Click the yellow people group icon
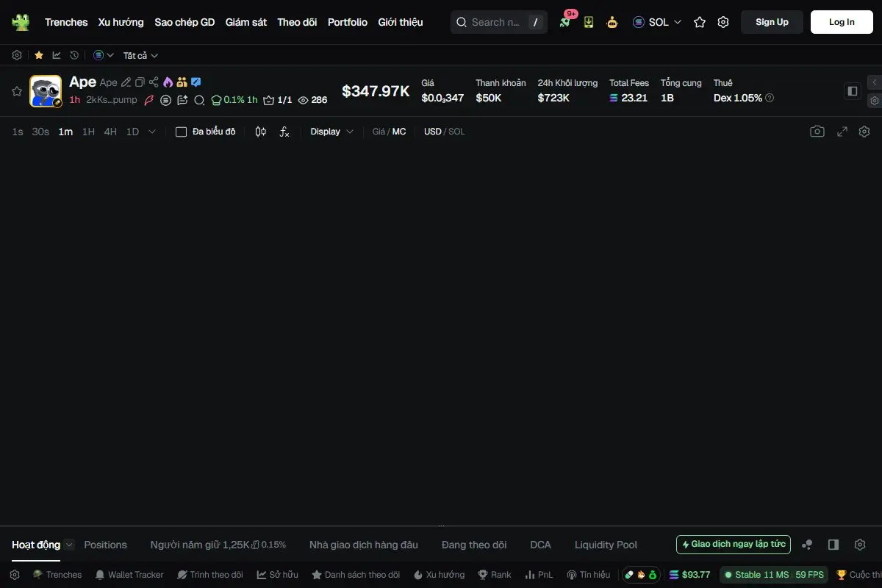The height and width of the screenshot is (588, 882). 182,82
